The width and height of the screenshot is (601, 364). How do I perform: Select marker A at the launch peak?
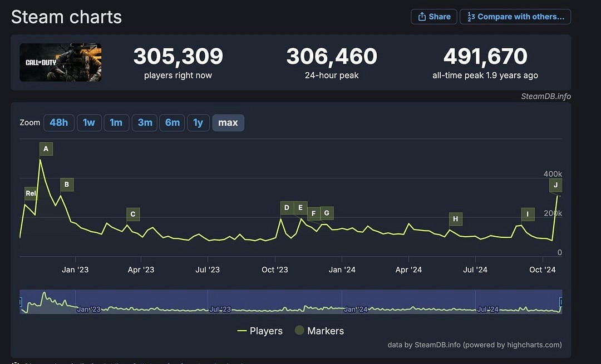46,148
